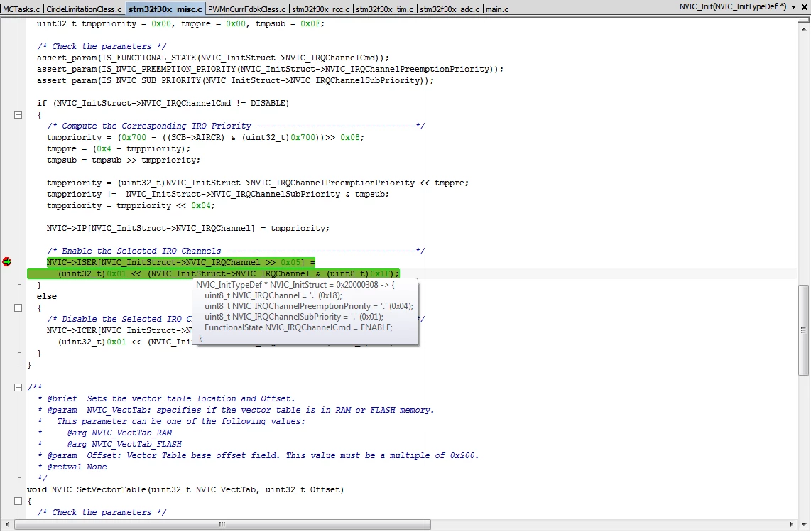
Task: Go to the stm32f30x_adc.c tab
Action: (x=450, y=9)
